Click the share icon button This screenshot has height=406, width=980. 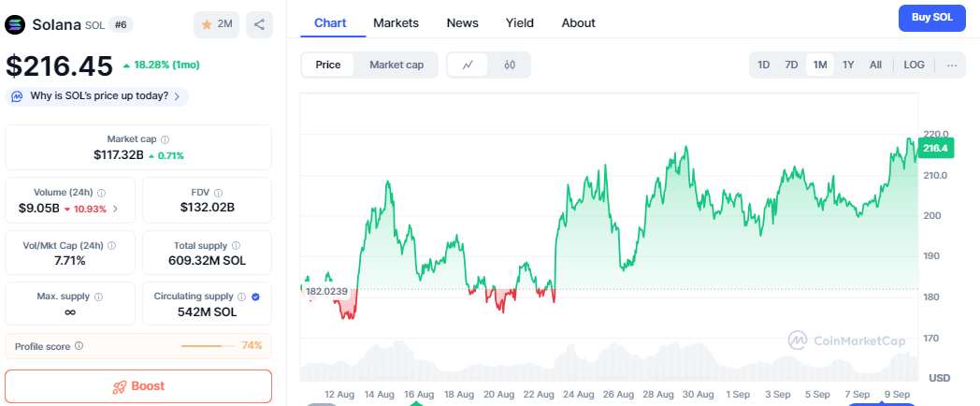[x=259, y=24]
